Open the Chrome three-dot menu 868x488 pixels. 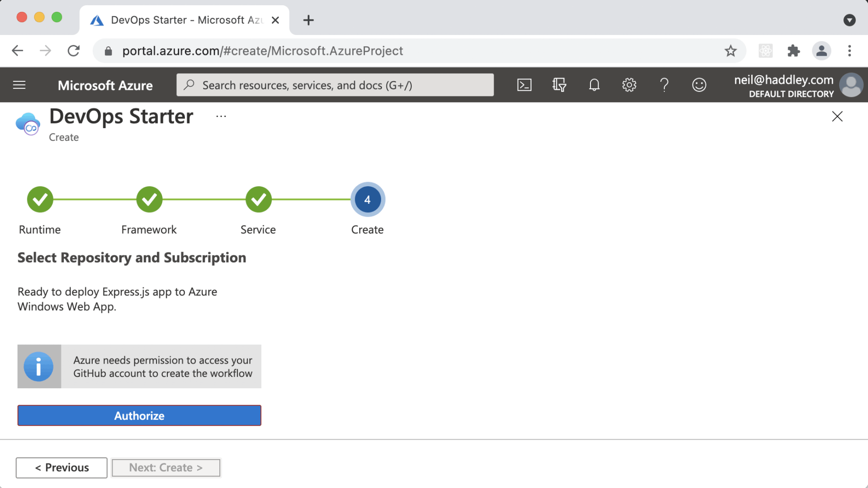850,51
